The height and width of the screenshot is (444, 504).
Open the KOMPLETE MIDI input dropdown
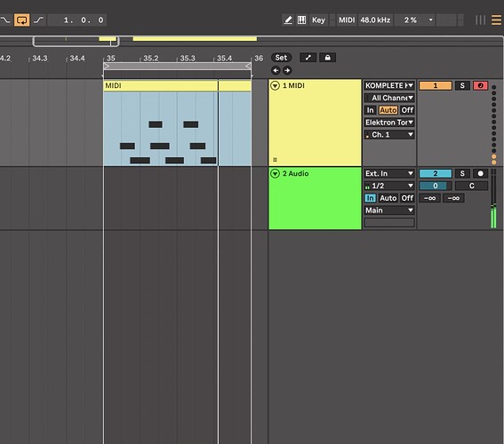pyautogui.click(x=389, y=86)
